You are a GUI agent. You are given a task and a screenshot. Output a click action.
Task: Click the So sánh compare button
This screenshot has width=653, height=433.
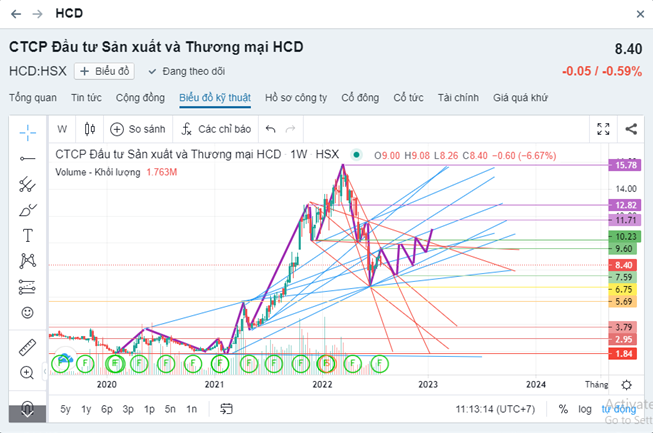(x=138, y=129)
